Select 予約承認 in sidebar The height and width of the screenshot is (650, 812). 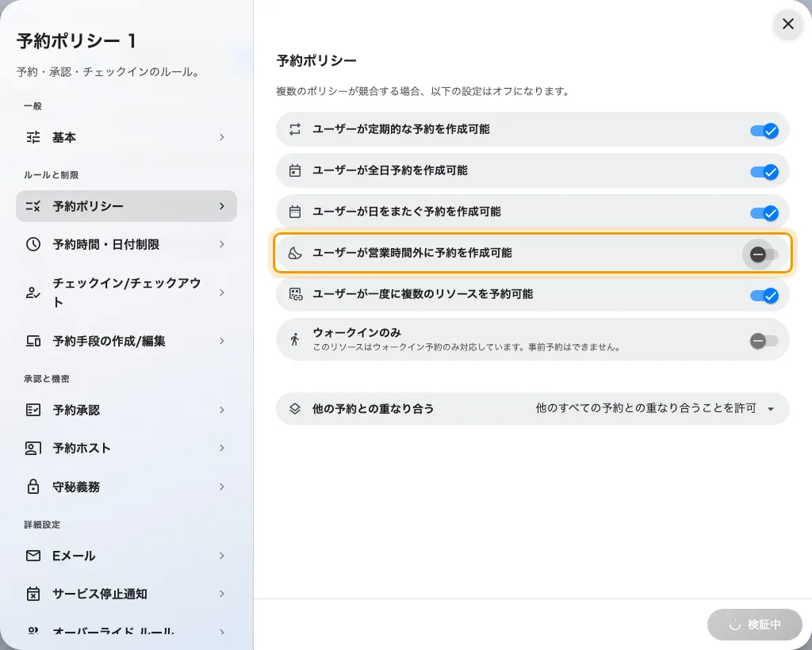pyautogui.click(x=126, y=410)
